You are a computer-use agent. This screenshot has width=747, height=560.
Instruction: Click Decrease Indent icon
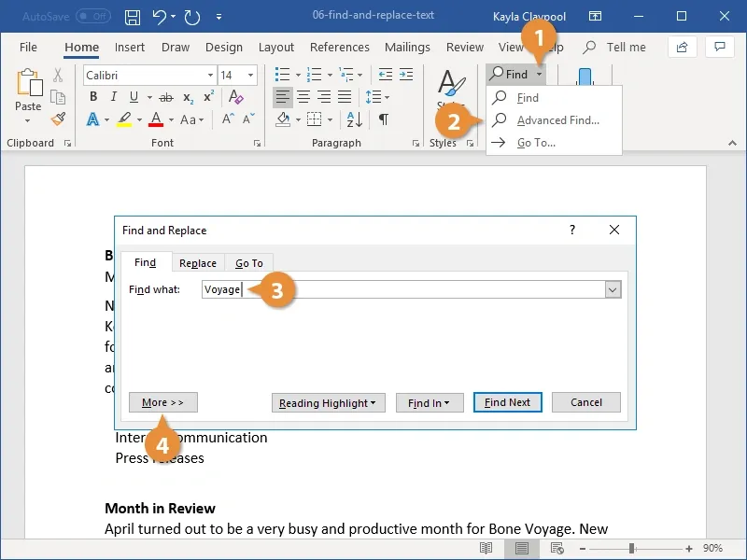pos(385,75)
